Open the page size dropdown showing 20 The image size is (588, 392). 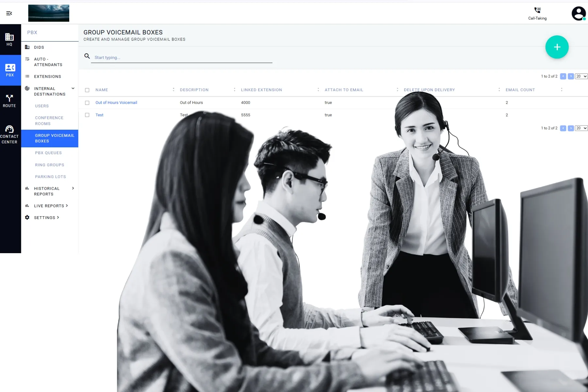coord(581,76)
